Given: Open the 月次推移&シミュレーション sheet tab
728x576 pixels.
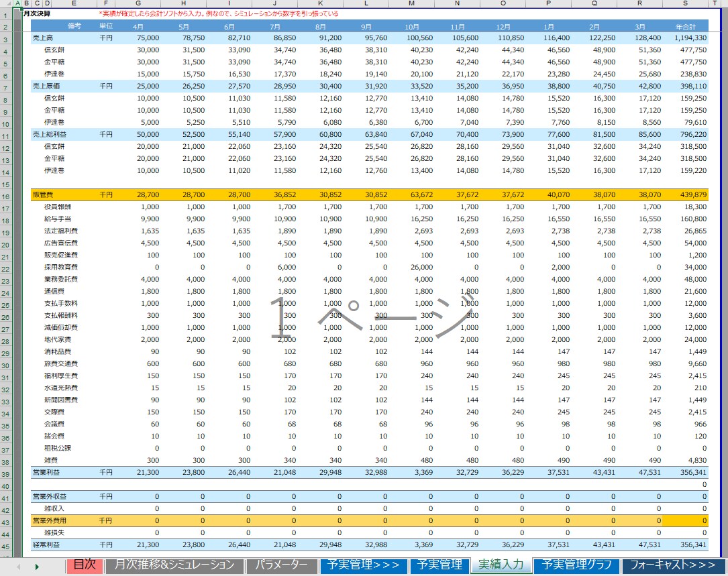Looking at the screenshot, I should (174, 565).
